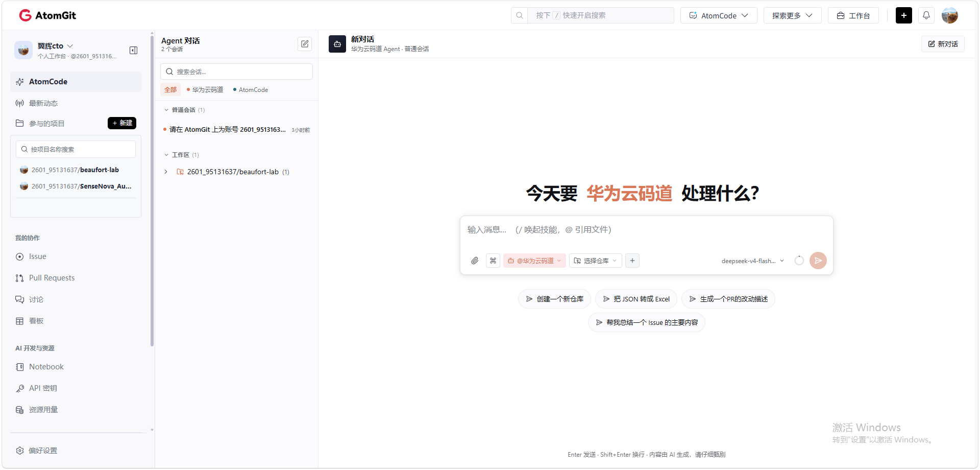Open 探索更多 dropdown
Viewport: 980px width, 470px height.
click(792, 15)
